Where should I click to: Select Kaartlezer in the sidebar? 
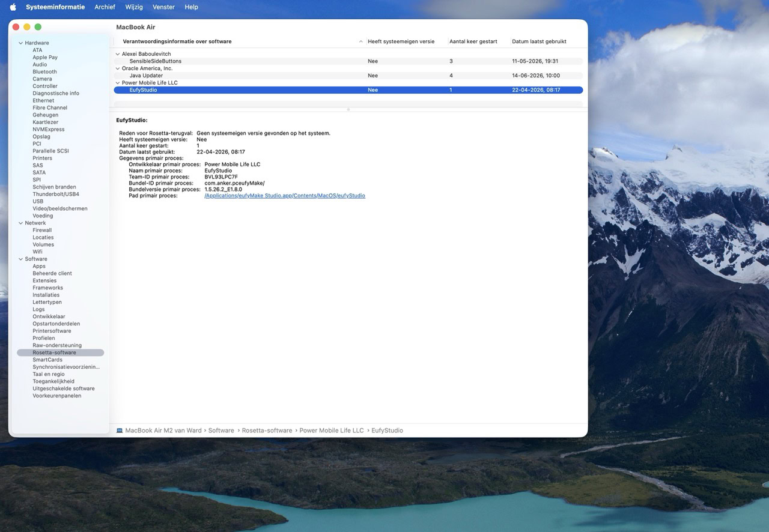click(46, 122)
